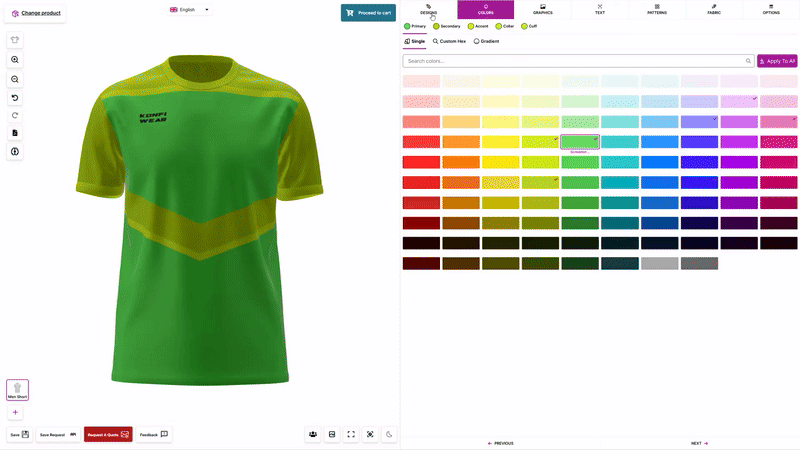
Task: Pick the solid red color swatch
Action: point(421,162)
